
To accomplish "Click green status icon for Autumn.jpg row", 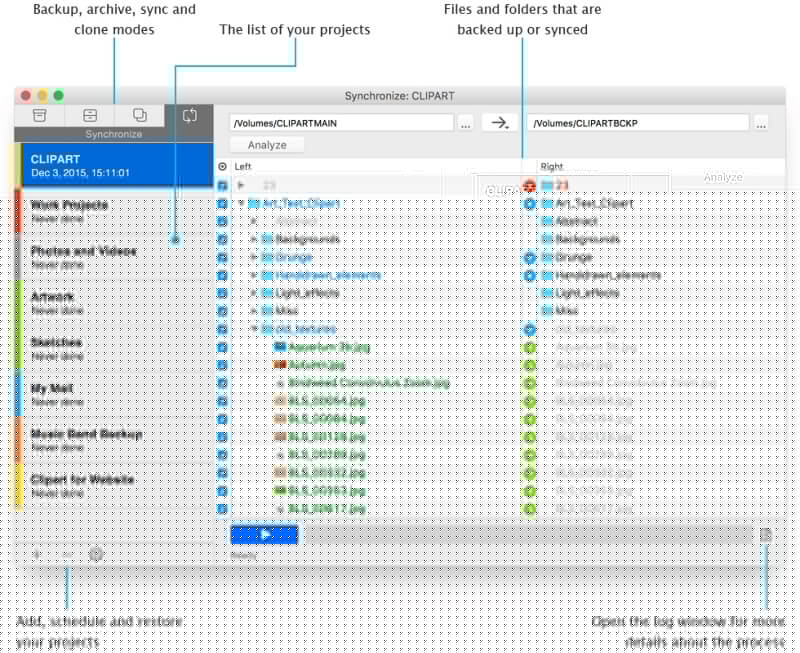I will pyautogui.click(x=530, y=365).
